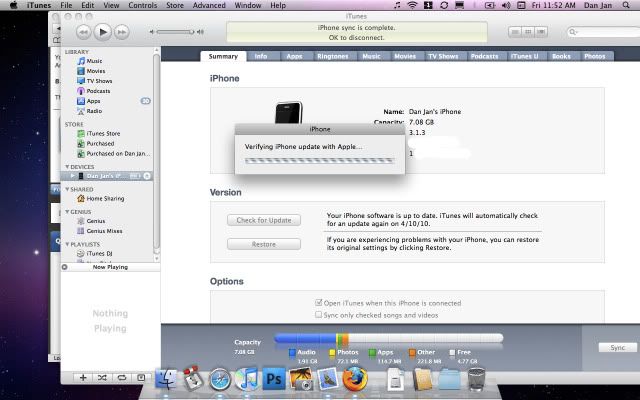Switch to list view
Image resolution: width=640 pixels, height=400 pixels.
pos(516,32)
